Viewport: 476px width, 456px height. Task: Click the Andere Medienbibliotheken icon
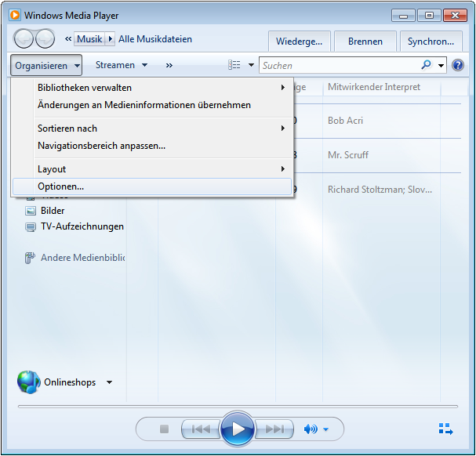(30, 258)
